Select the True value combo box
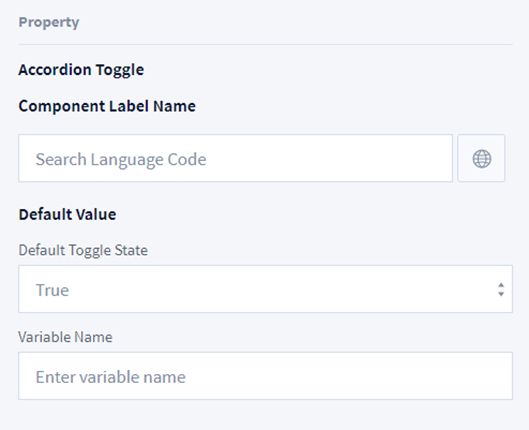529x430 pixels. (x=266, y=289)
